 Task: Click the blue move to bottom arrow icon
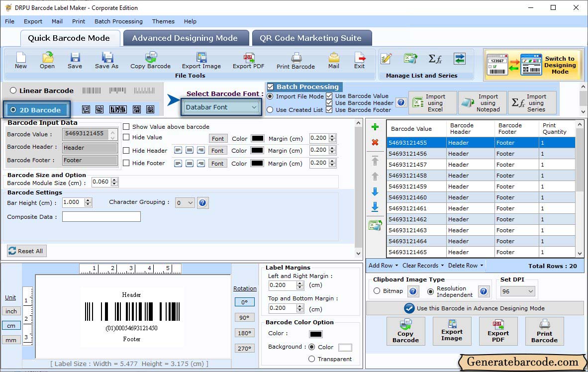[375, 207]
